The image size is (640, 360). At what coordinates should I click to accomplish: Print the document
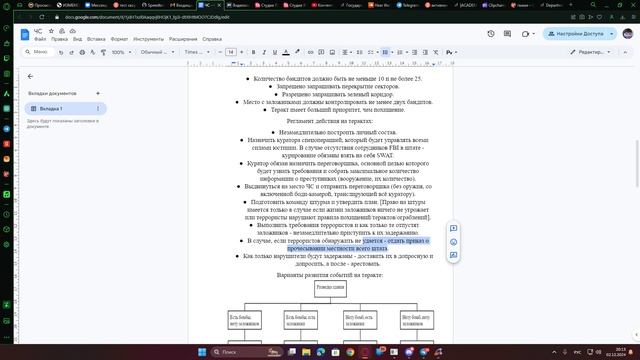point(82,52)
